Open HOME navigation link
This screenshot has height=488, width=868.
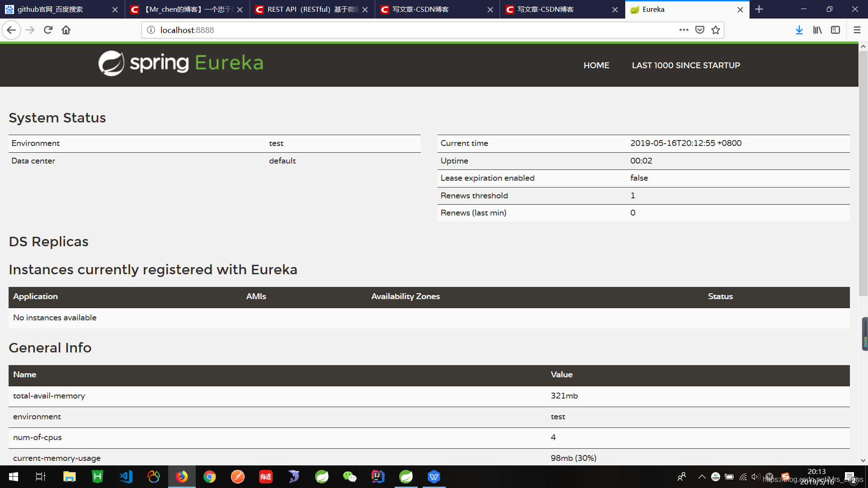click(x=596, y=66)
